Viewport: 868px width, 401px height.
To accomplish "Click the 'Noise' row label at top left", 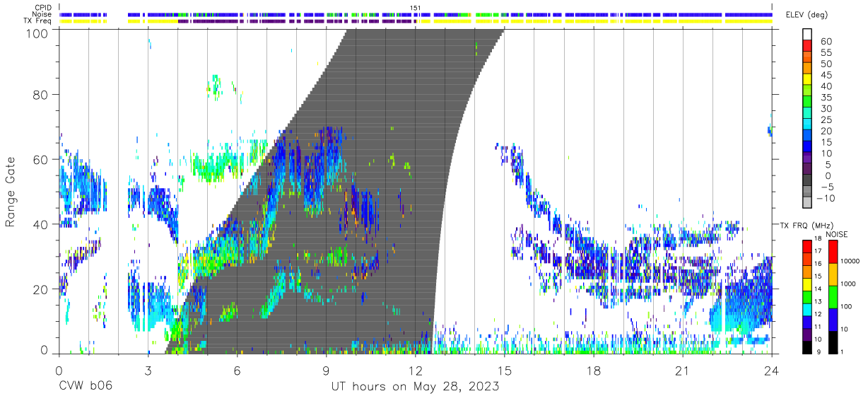I will [x=42, y=14].
